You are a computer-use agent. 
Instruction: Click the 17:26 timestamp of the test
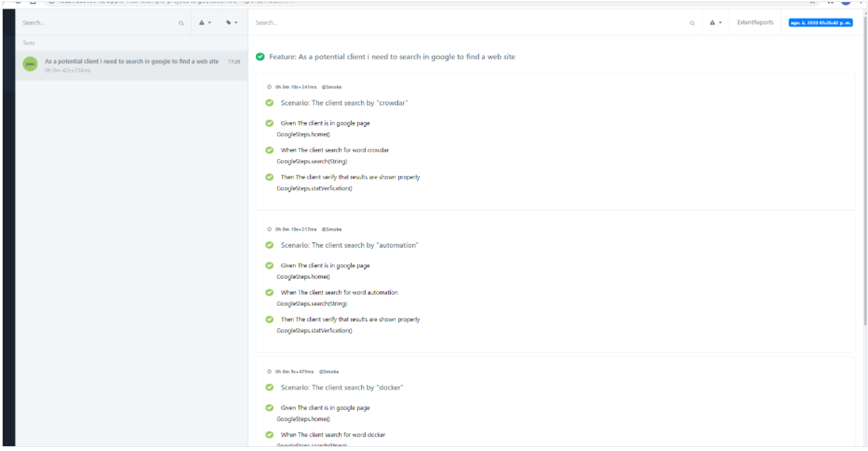[x=235, y=62]
